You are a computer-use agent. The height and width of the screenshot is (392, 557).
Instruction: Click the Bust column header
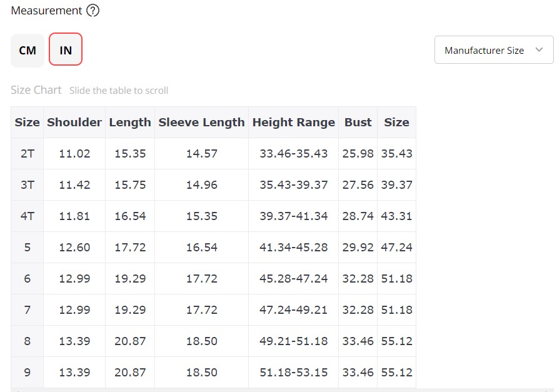coord(358,123)
